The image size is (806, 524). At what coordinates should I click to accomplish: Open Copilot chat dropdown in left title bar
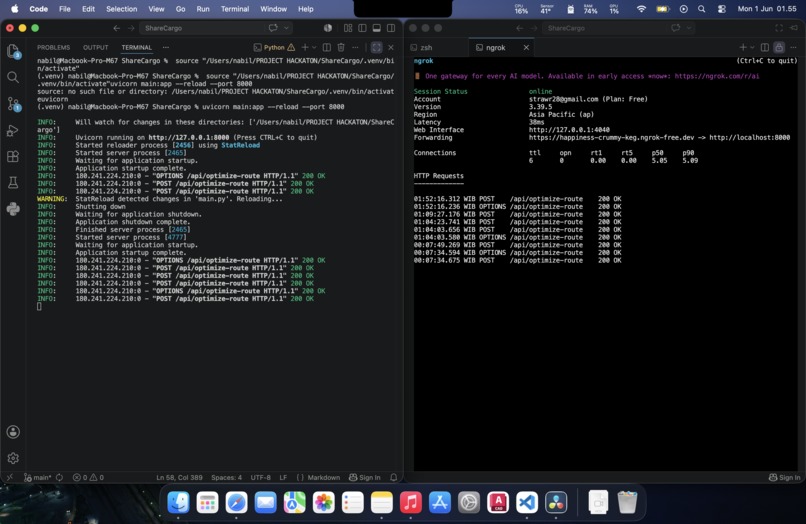(286, 28)
